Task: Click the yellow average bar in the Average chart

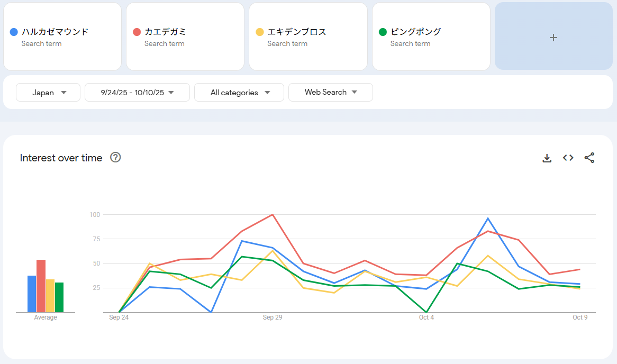Action: click(x=50, y=296)
